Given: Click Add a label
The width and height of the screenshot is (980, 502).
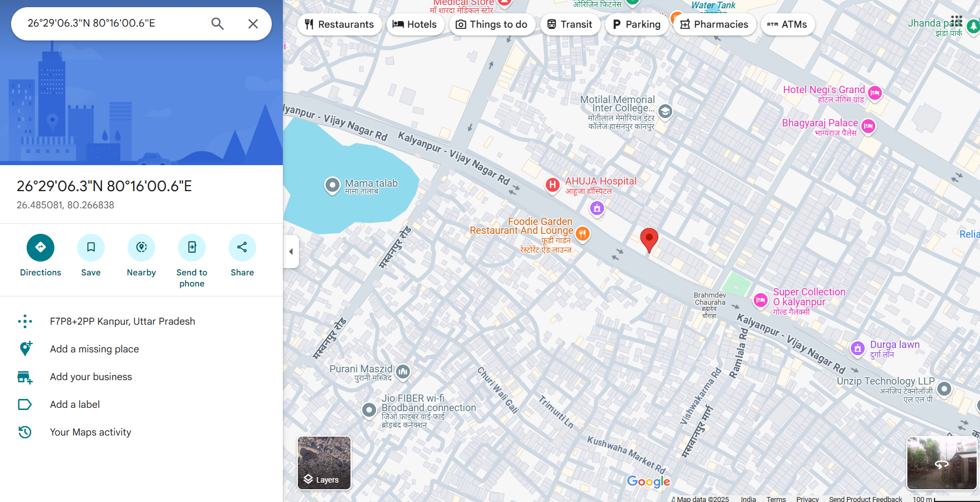Looking at the screenshot, I should [75, 404].
